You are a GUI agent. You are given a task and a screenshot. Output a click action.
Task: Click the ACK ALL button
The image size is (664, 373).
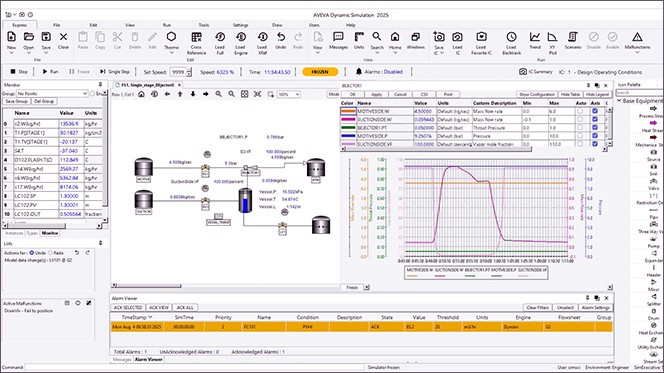point(185,307)
